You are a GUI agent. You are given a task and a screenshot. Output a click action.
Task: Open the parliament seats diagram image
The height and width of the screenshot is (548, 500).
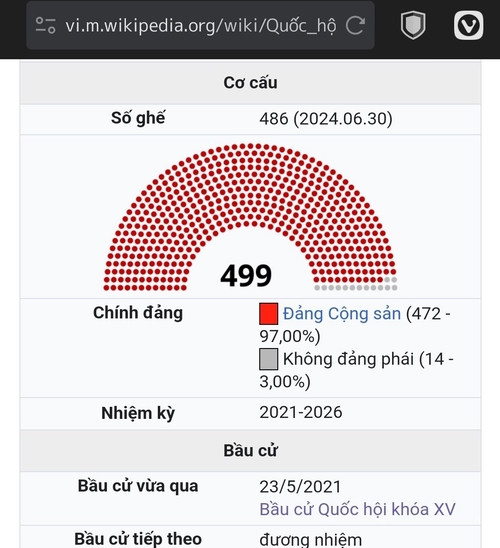click(x=250, y=217)
